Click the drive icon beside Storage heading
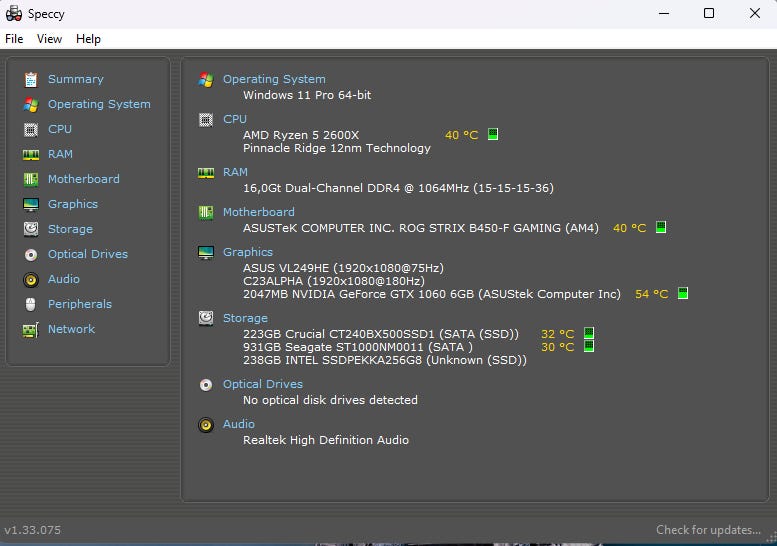The image size is (777, 546). (206, 318)
